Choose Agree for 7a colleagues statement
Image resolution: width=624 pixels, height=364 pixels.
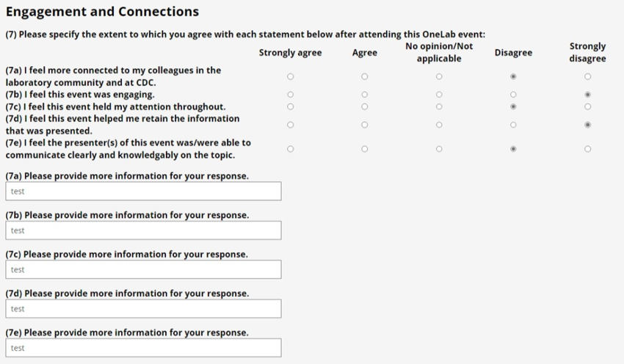[x=365, y=76]
